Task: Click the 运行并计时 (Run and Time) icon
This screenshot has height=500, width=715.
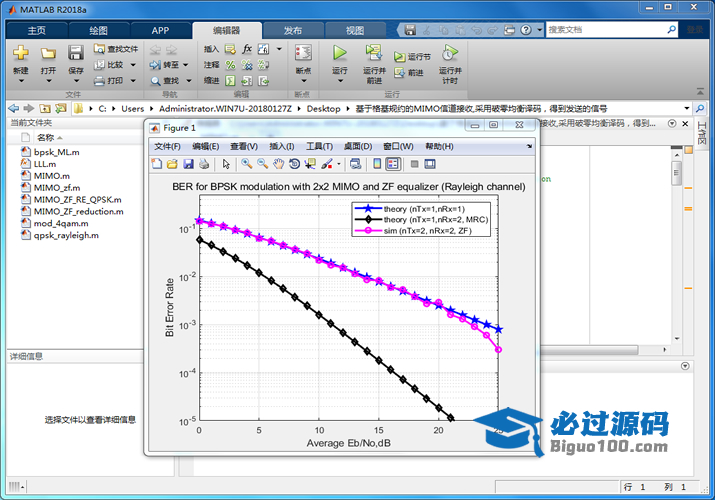Action: [450, 53]
